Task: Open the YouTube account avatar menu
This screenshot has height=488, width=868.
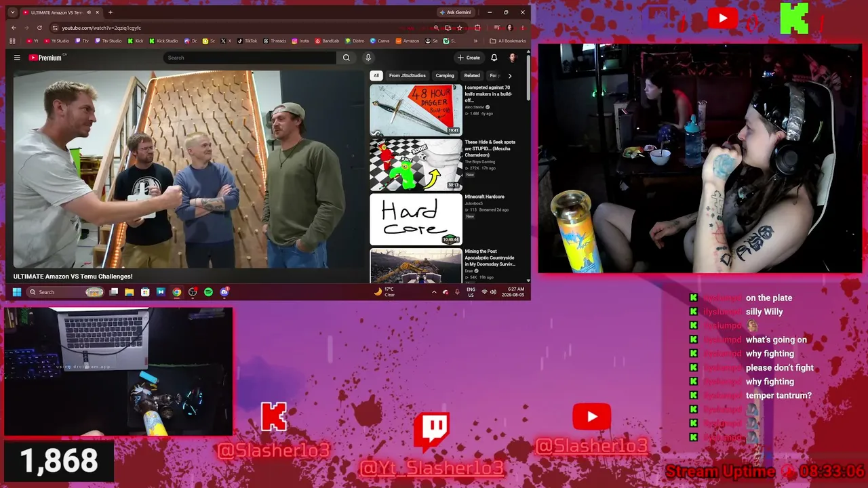Action: click(x=513, y=58)
